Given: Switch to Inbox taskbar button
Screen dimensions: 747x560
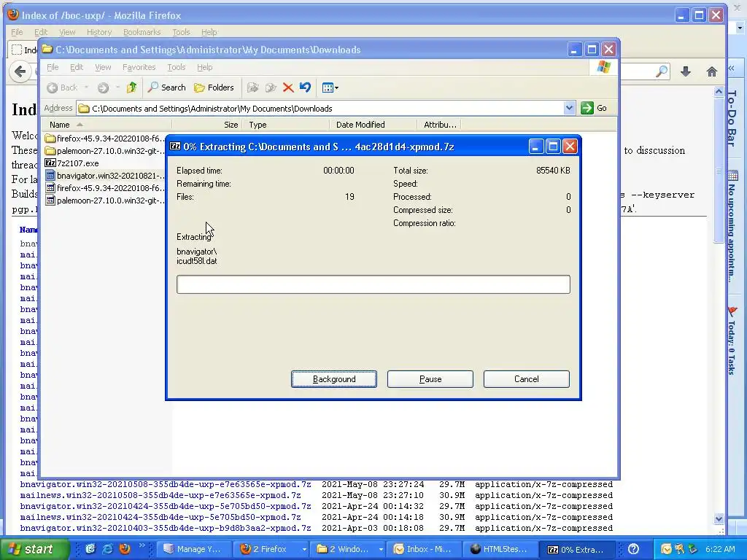Looking at the screenshot, I should [425, 550].
